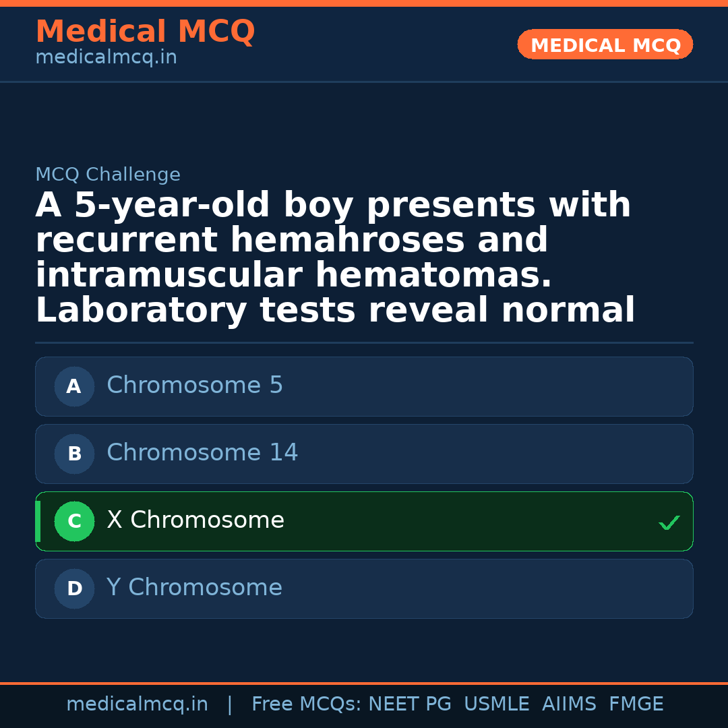Screen dimensions: 728x728
Task: Click the question text about hemarthroses
Action: [335, 257]
